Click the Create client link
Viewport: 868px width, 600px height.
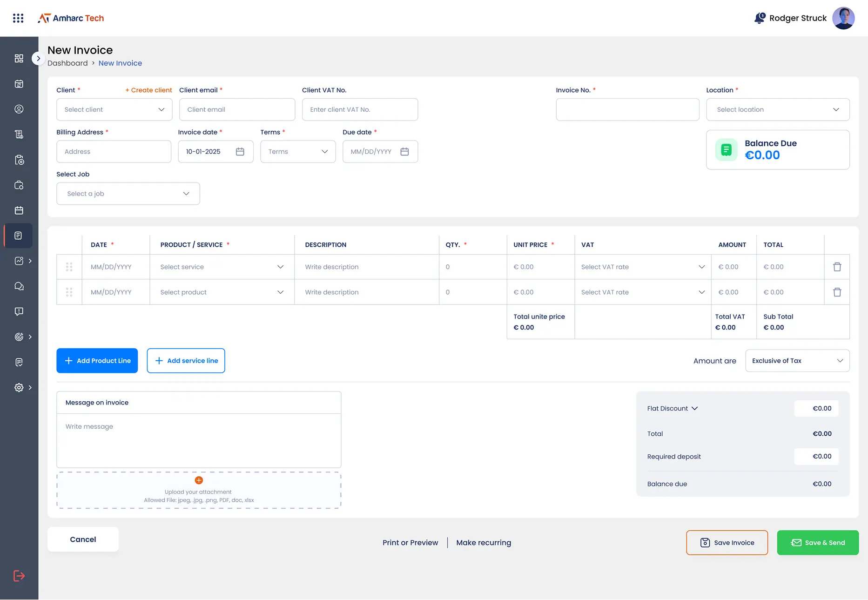(x=148, y=90)
